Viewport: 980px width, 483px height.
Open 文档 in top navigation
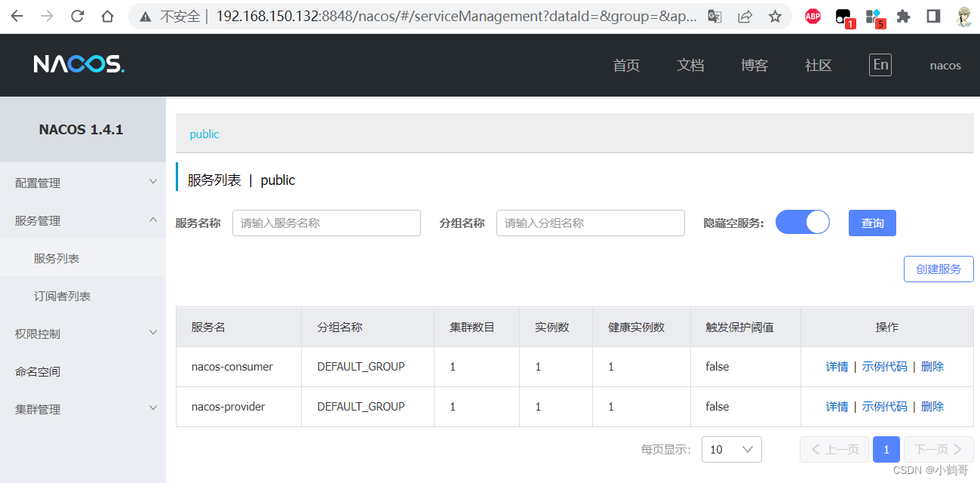[x=690, y=66]
